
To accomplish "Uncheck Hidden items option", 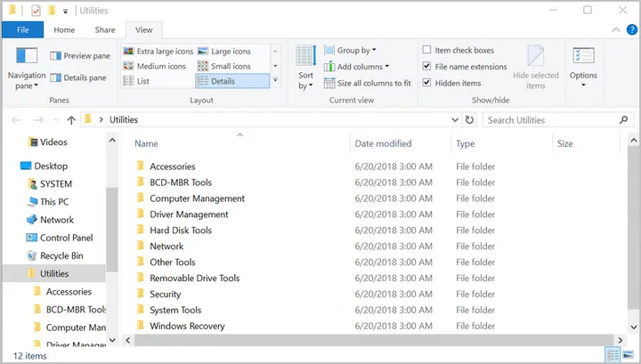I will (427, 83).
